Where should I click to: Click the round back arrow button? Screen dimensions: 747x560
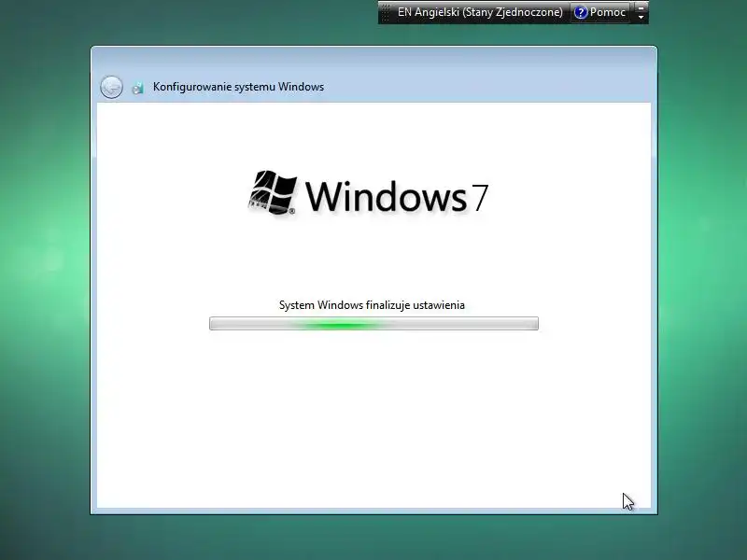tap(111, 87)
